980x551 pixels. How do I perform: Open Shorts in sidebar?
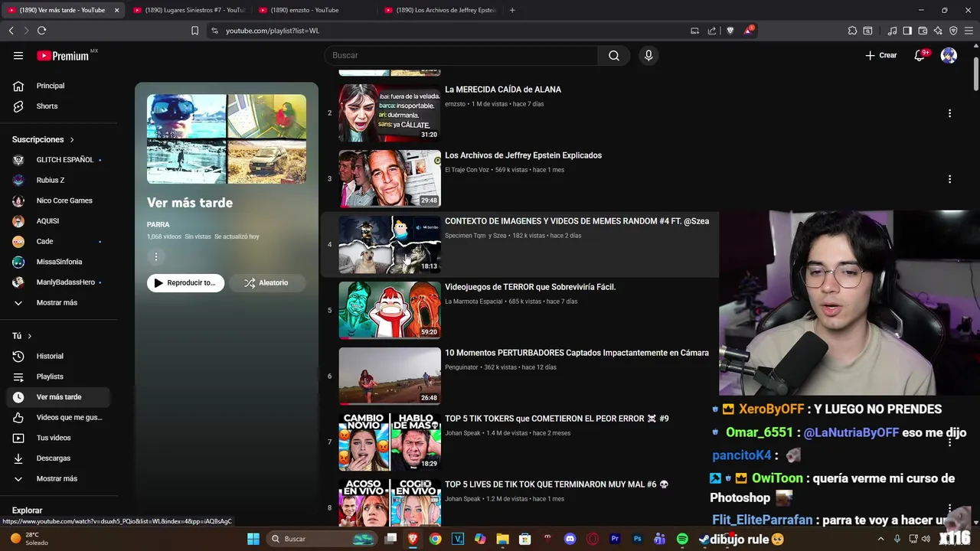[x=58, y=106]
